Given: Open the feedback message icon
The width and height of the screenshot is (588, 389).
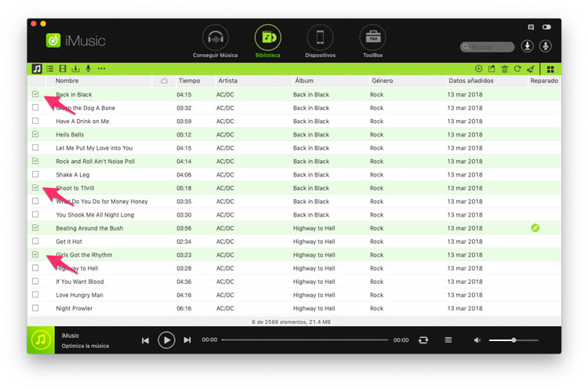Looking at the screenshot, I should tap(531, 27).
